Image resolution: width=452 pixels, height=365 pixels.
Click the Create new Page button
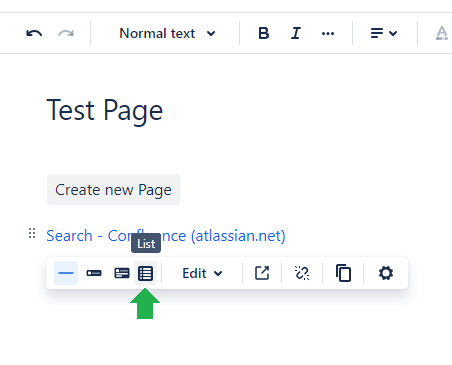click(x=113, y=190)
